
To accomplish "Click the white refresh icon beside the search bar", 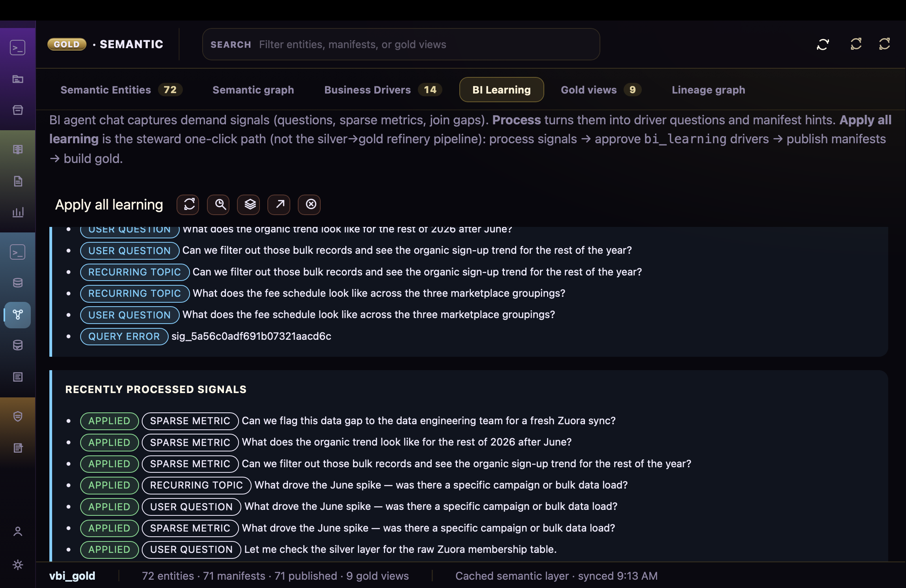I will [823, 44].
